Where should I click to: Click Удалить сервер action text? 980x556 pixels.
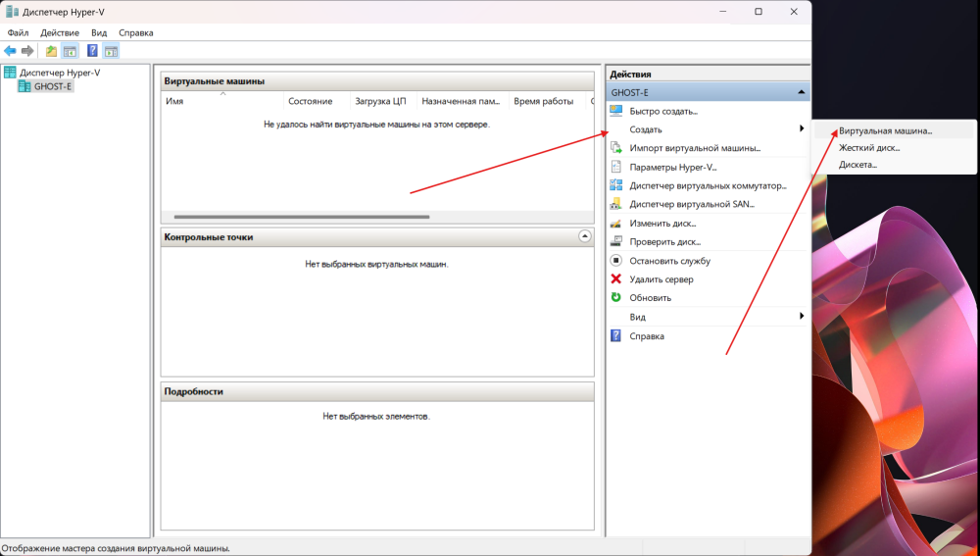661,278
